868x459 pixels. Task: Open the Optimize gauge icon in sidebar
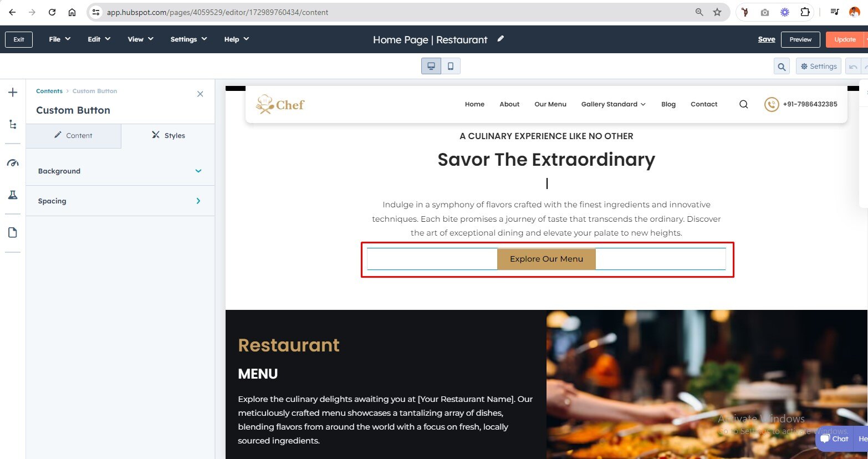coord(13,163)
